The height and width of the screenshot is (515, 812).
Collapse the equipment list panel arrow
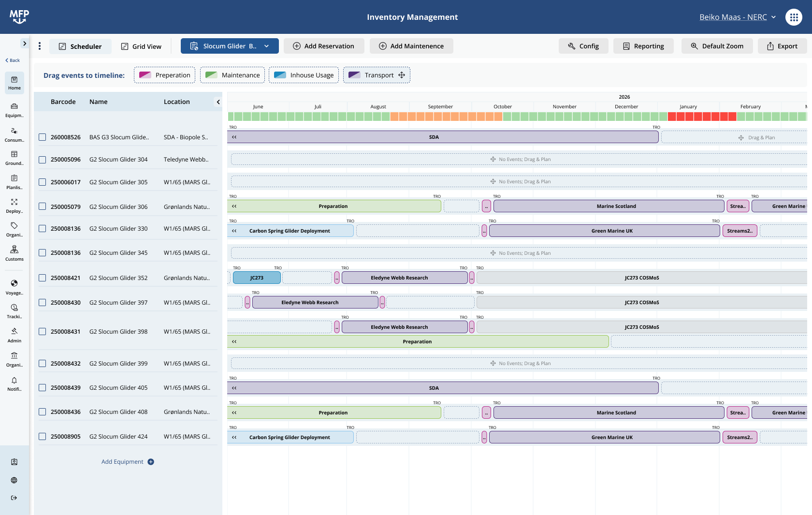218,102
